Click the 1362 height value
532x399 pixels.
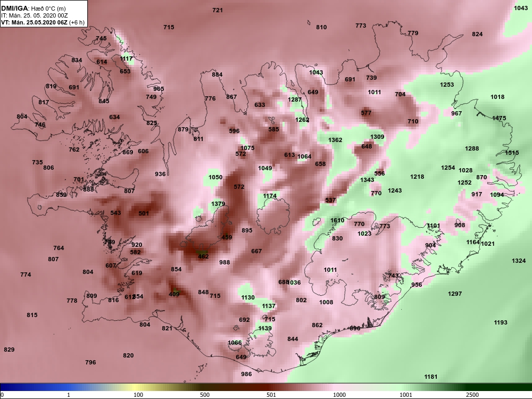point(335,140)
